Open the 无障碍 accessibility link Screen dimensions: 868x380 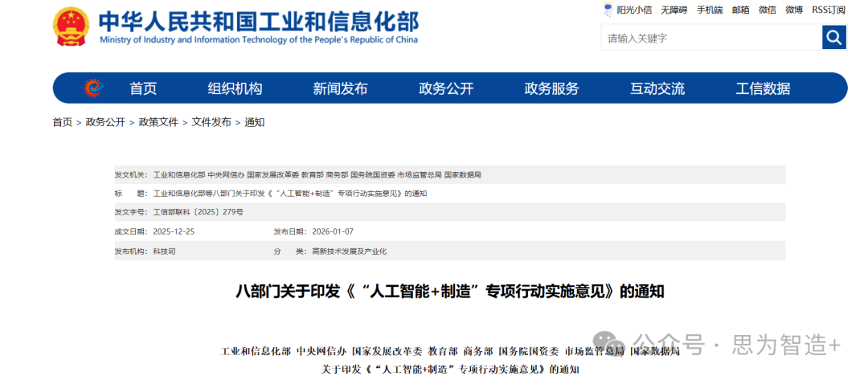point(674,10)
